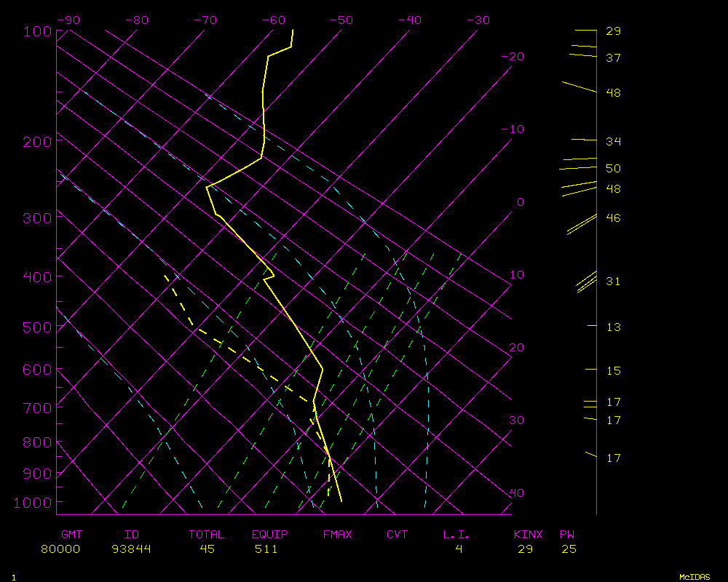Select the EQUIP value 511
This screenshot has width=728, height=582.
click(x=266, y=549)
